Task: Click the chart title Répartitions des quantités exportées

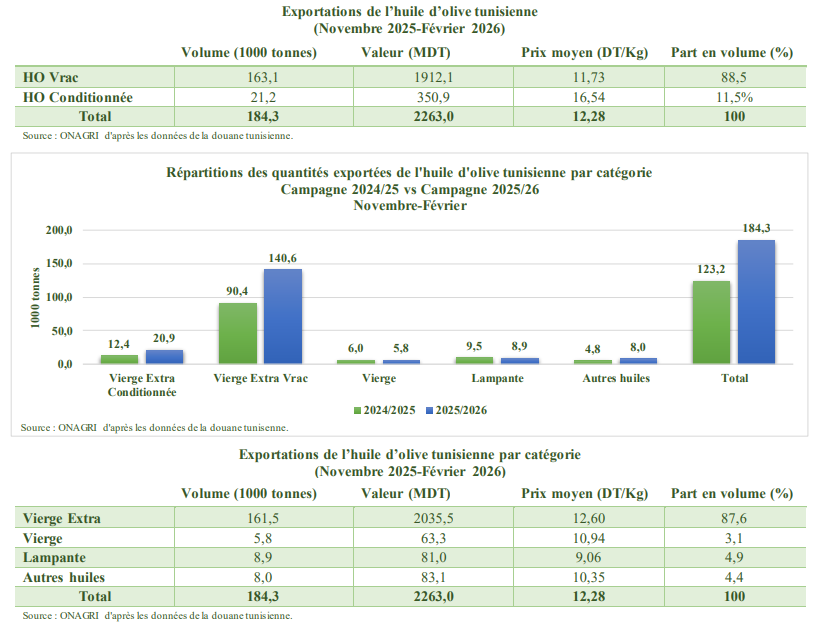Action: coord(409,172)
